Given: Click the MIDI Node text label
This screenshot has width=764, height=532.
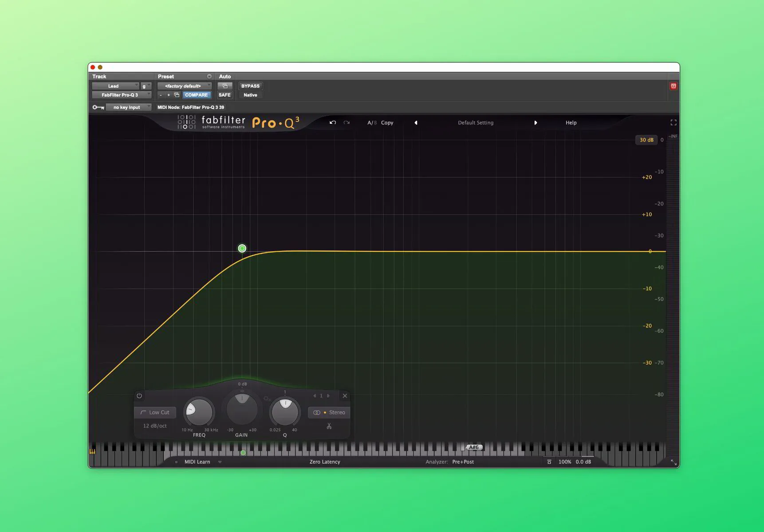Looking at the screenshot, I should click(191, 107).
